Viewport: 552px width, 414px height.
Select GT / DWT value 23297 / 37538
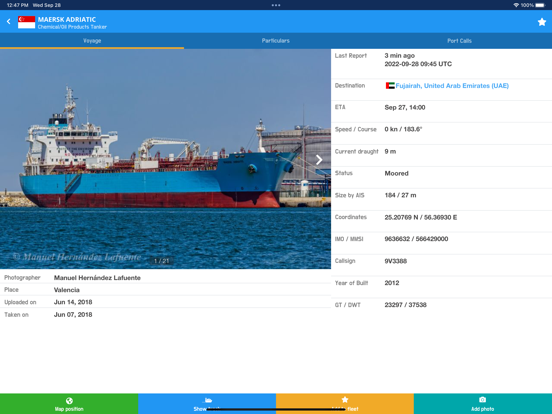406,305
